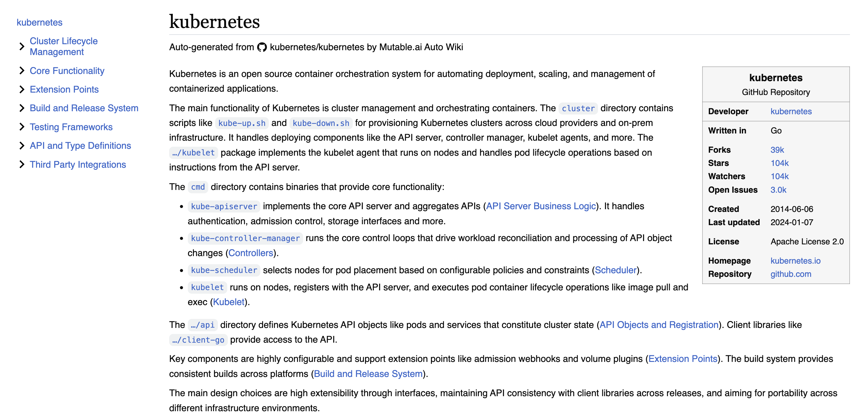Expand Build and Release System chevron

coord(22,108)
